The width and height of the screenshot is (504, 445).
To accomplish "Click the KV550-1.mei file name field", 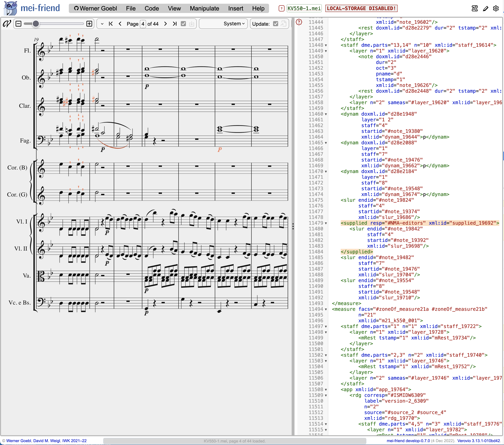I will coord(304,8).
